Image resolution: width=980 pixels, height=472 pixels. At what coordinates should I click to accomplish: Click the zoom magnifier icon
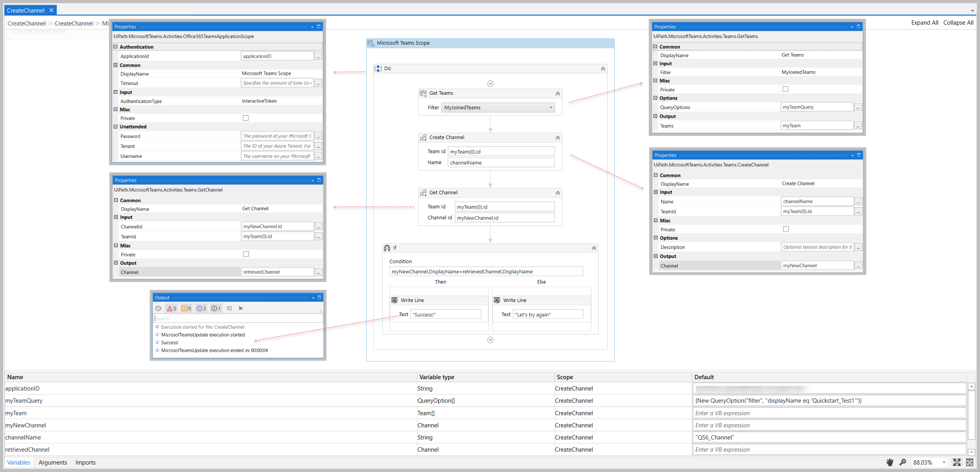[903, 462]
